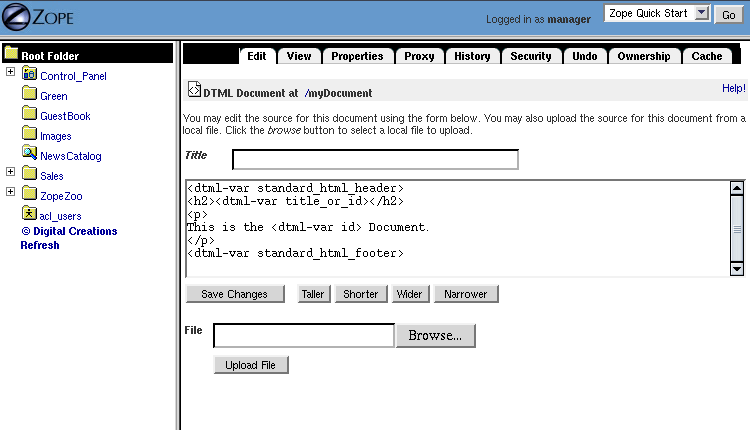
Task: Click the Control_Panel icon in tree
Action: (29, 75)
